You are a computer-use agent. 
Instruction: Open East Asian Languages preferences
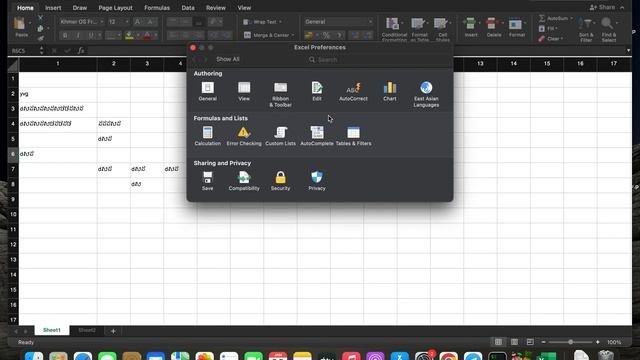click(426, 95)
